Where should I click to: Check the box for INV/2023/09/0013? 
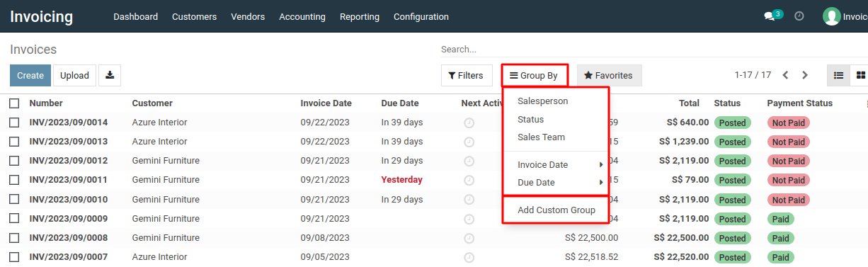[x=14, y=142]
